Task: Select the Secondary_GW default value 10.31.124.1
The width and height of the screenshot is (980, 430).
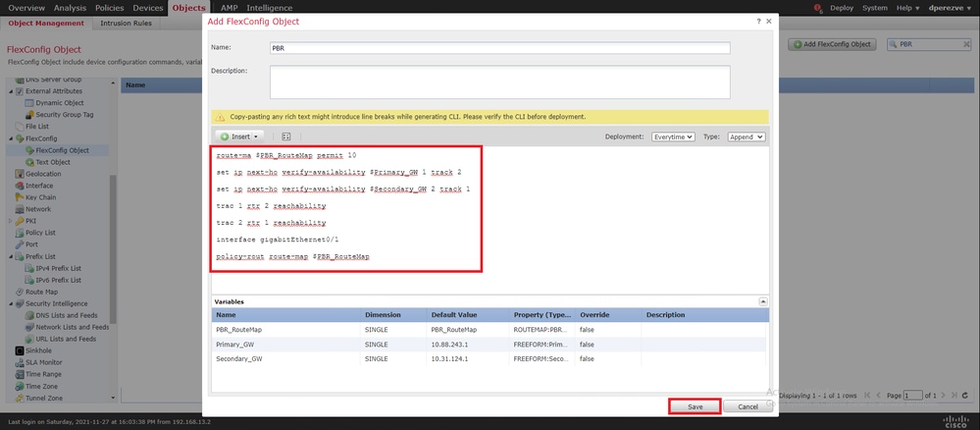Action: (x=450, y=359)
